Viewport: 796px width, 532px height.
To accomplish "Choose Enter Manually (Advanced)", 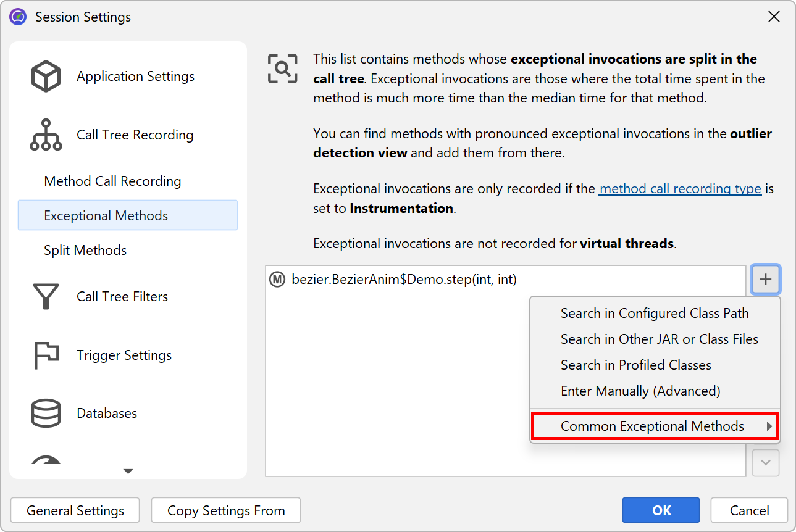I will [640, 391].
